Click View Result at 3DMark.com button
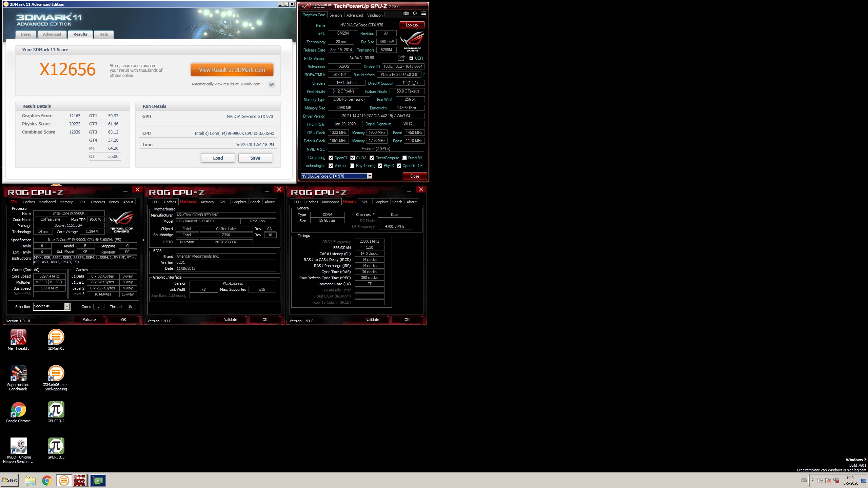 pyautogui.click(x=232, y=70)
